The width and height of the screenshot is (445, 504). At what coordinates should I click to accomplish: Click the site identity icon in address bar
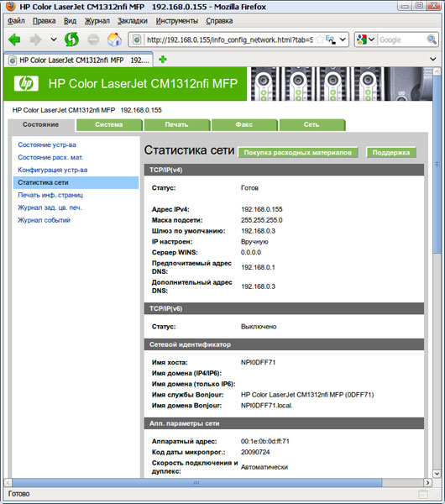pos(137,39)
